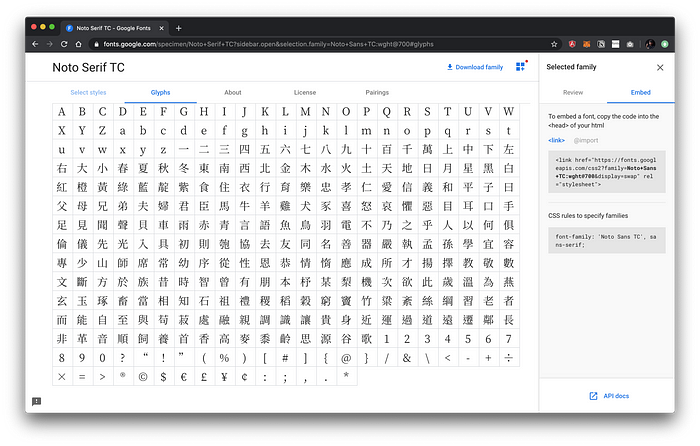The image size is (700, 446).
Task: Click the Noto Serif TC page title
Action: [88, 67]
